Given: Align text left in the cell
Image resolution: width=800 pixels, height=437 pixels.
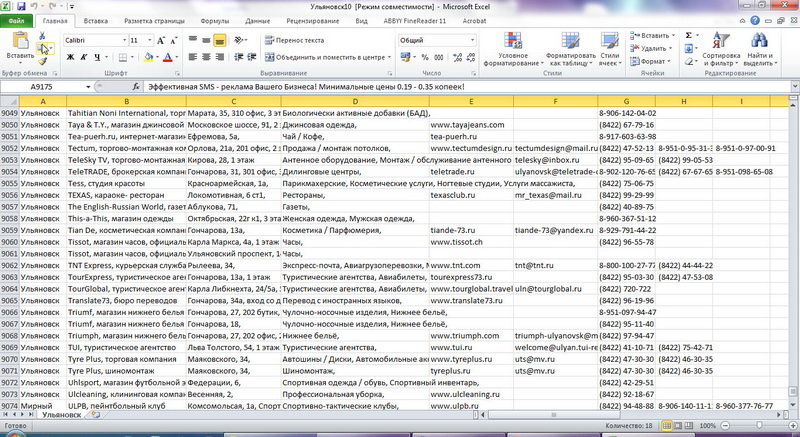Looking at the screenshot, I should (x=192, y=57).
